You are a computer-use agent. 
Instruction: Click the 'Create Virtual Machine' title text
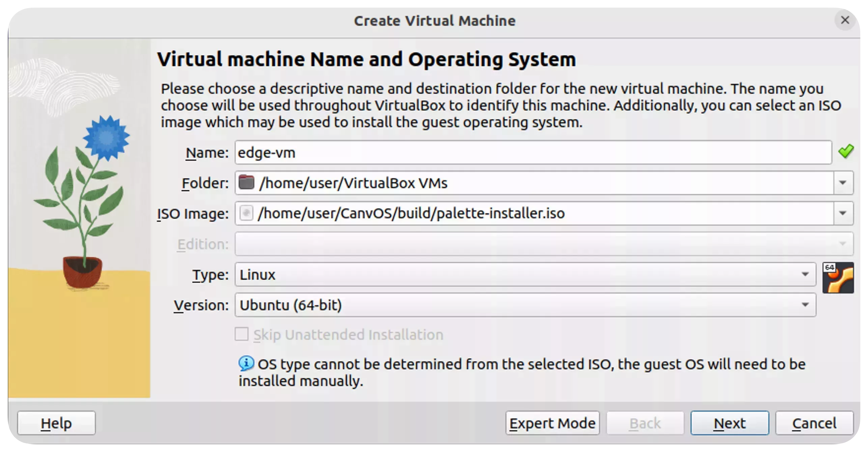(x=435, y=21)
